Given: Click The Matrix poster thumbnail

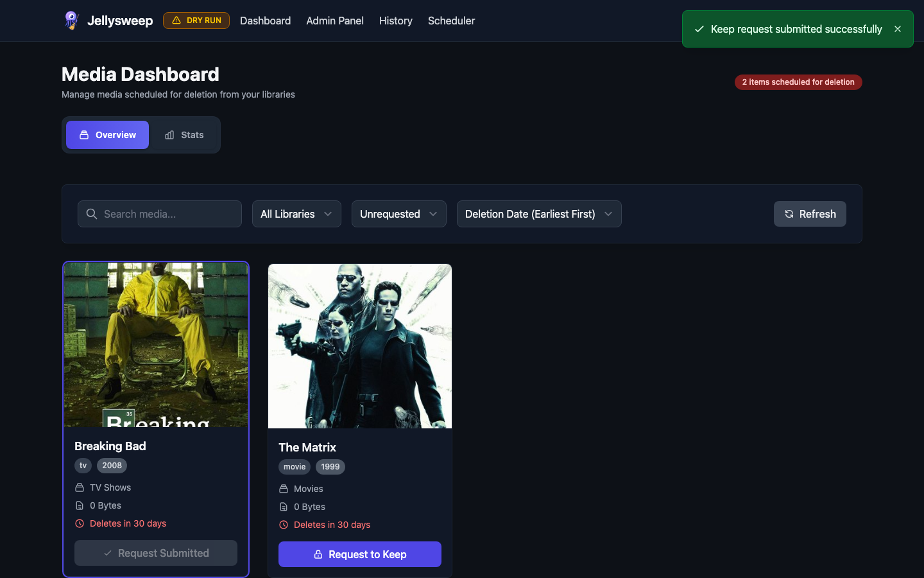Looking at the screenshot, I should [x=360, y=346].
